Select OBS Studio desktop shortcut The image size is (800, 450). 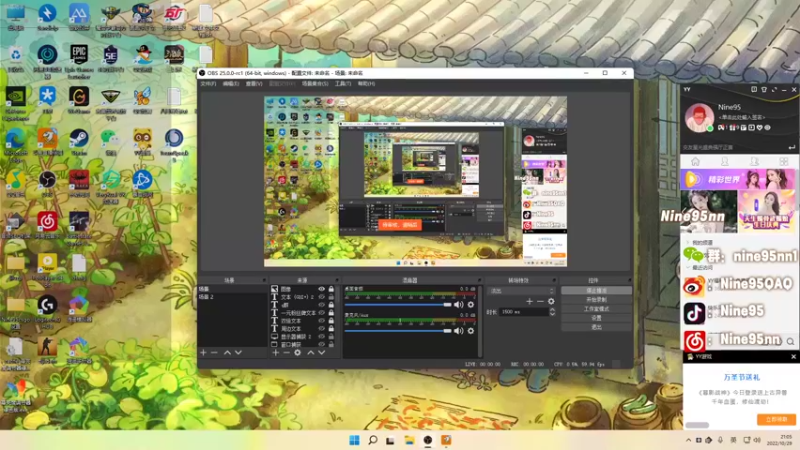pyautogui.click(x=47, y=184)
